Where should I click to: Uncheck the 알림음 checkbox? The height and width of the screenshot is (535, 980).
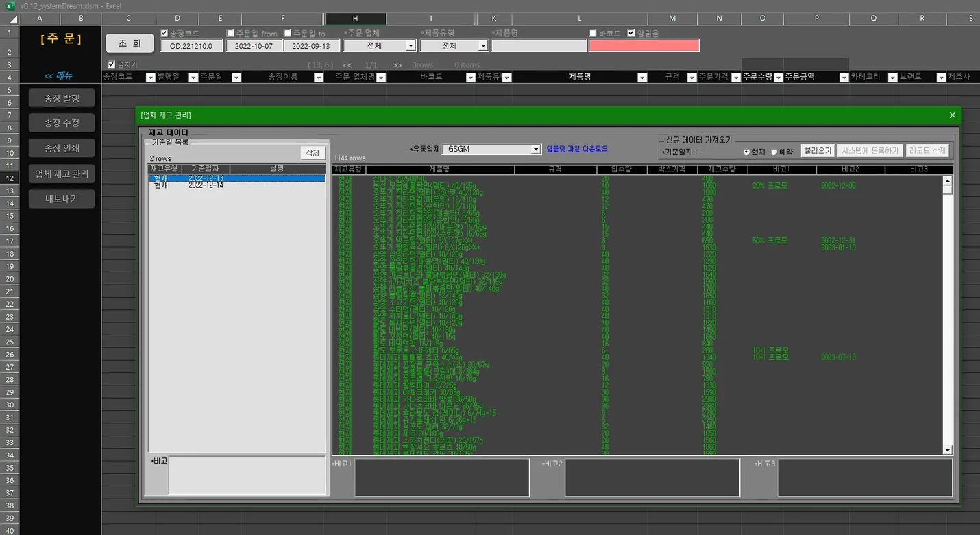tap(631, 33)
